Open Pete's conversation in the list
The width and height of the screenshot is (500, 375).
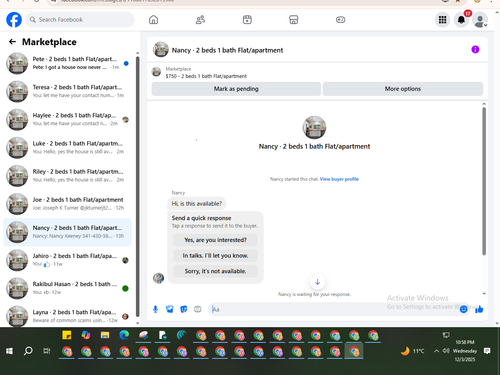coord(67,63)
